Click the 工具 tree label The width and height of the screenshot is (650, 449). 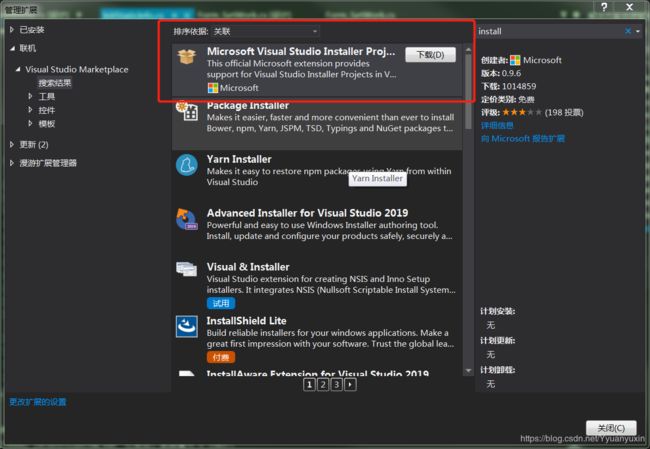click(46, 97)
